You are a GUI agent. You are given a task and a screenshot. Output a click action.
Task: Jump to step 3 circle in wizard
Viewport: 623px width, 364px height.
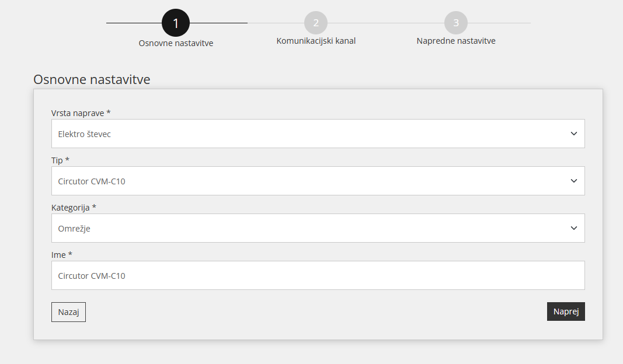[456, 23]
